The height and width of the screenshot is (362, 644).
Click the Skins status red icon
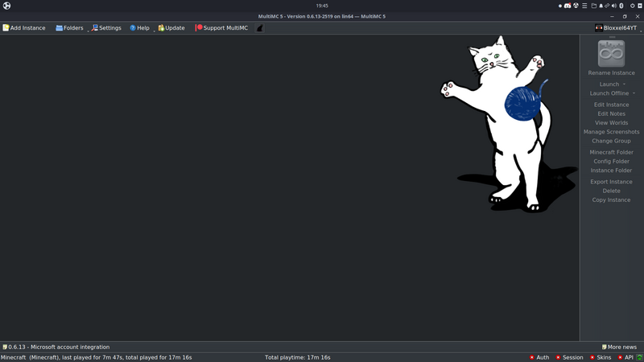click(592, 357)
